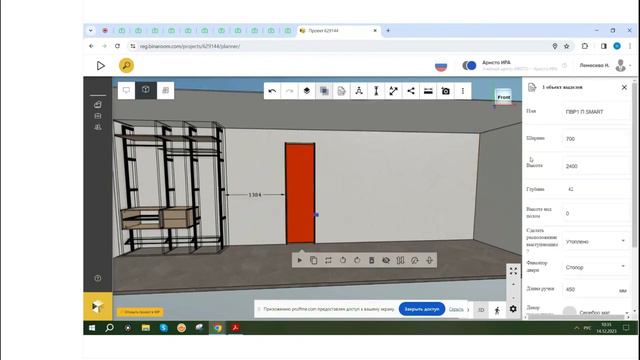Image resolution: width=640 pixels, height=360 pixels.
Task: Close the object properties panel
Action: (624, 87)
